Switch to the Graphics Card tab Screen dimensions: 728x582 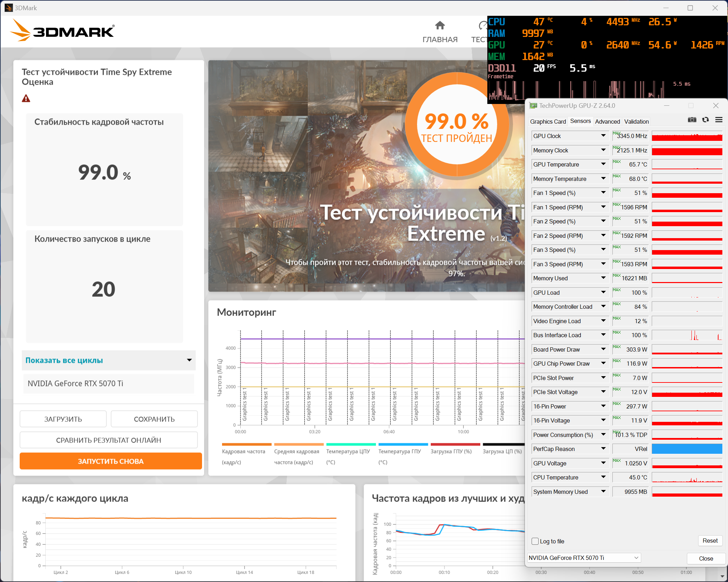547,122
